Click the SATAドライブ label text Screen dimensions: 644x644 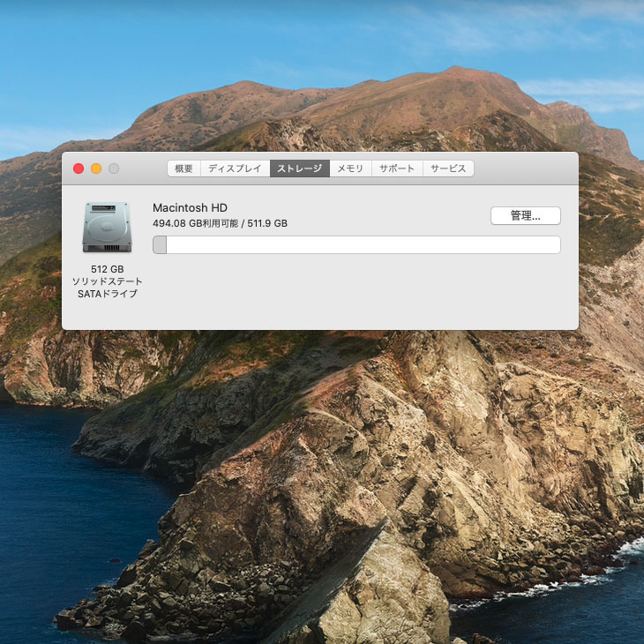pyautogui.click(x=107, y=294)
